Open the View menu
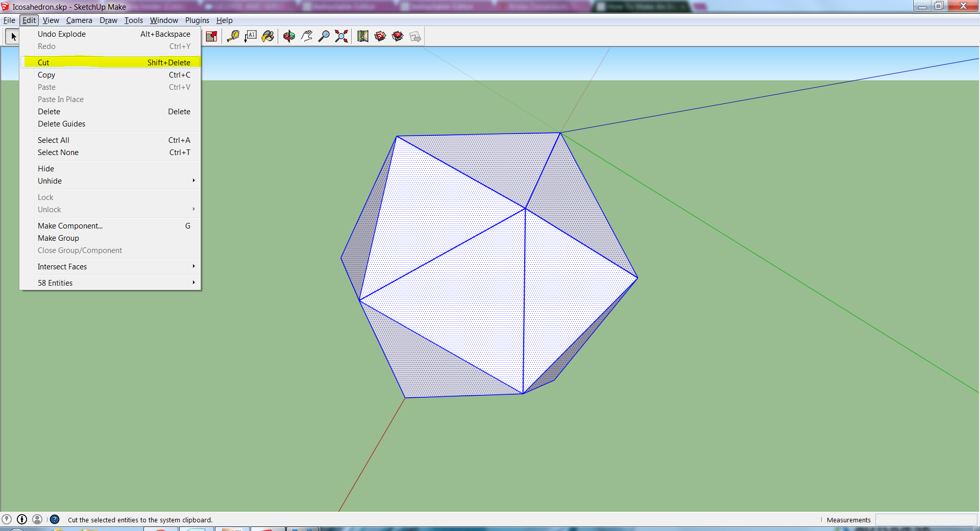This screenshot has width=980, height=531. (x=51, y=20)
